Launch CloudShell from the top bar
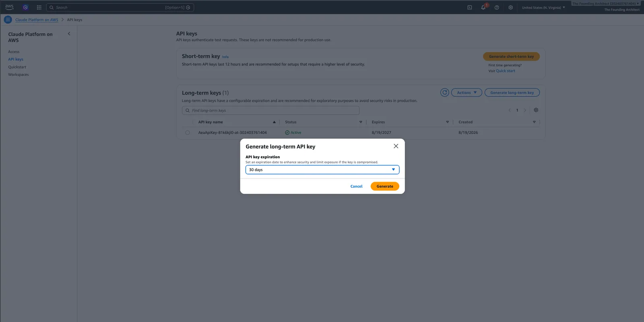Viewport: 644px width, 322px height. (470, 7)
